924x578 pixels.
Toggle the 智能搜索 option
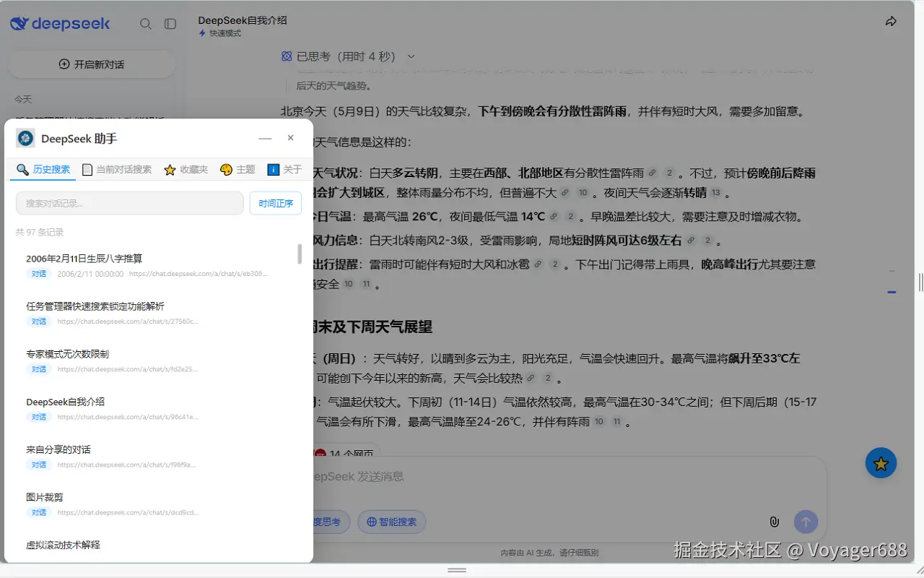point(392,522)
